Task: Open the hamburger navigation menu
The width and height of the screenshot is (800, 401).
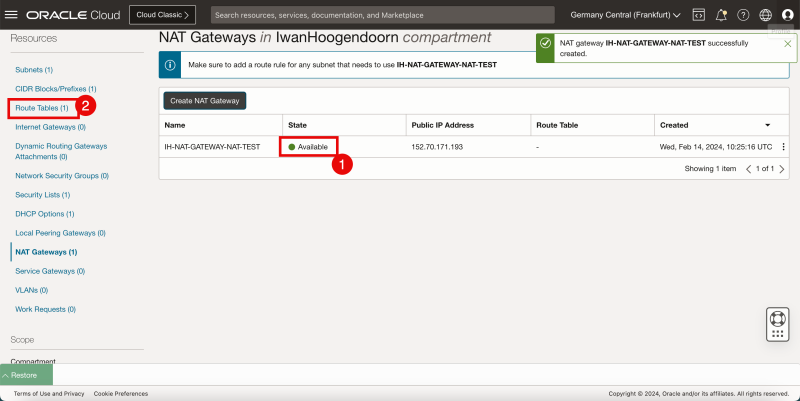Action: point(11,15)
